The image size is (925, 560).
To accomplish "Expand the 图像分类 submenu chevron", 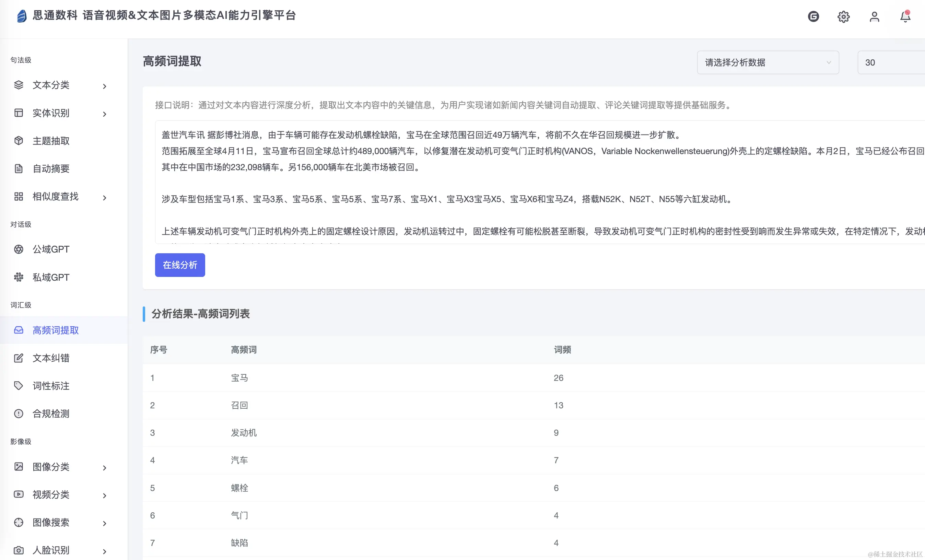I will pos(105,468).
